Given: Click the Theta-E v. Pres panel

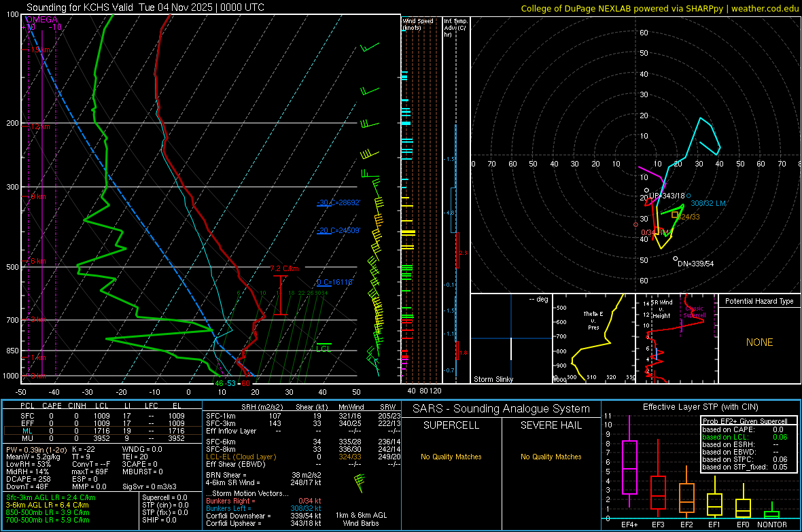Looking at the screenshot, I should coord(594,338).
